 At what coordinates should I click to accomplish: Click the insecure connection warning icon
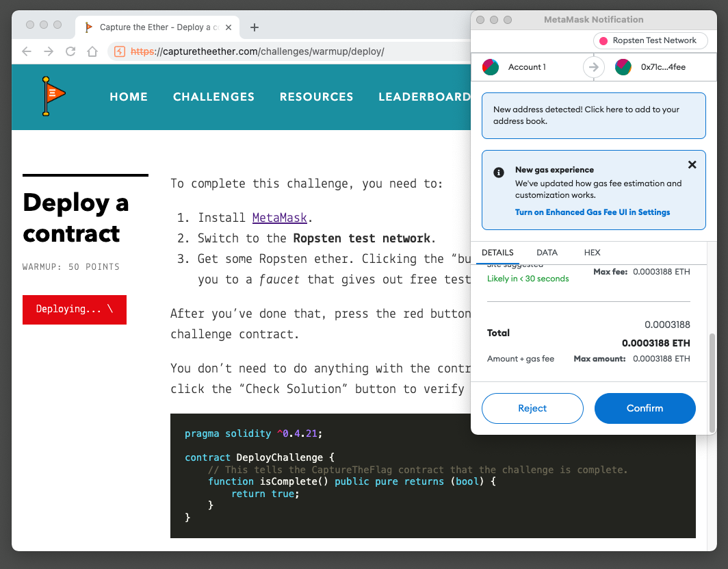coord(120,51)
